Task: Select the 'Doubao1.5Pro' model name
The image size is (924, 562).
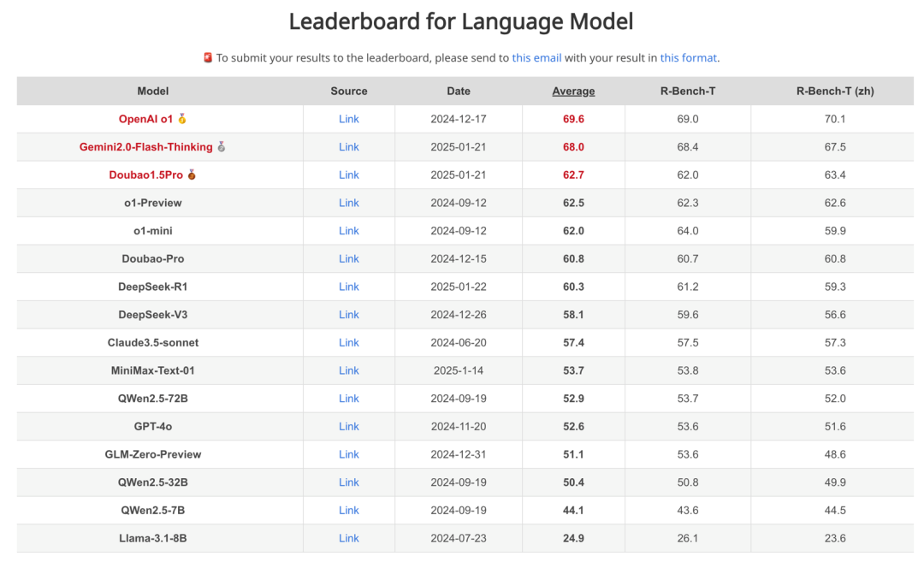Action: (x=145, y=175)
